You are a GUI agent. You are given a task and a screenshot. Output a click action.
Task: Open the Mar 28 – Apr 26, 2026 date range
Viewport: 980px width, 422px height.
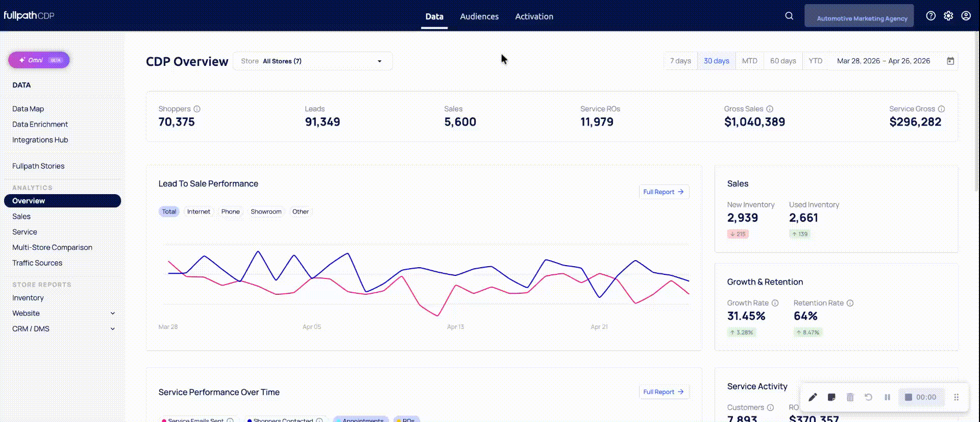point(884,61)
